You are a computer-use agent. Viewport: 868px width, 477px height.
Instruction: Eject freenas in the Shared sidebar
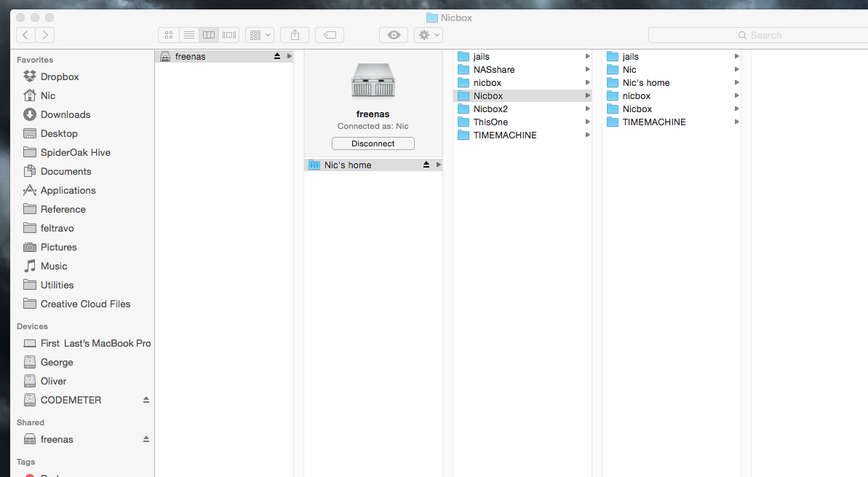(146, 439)
